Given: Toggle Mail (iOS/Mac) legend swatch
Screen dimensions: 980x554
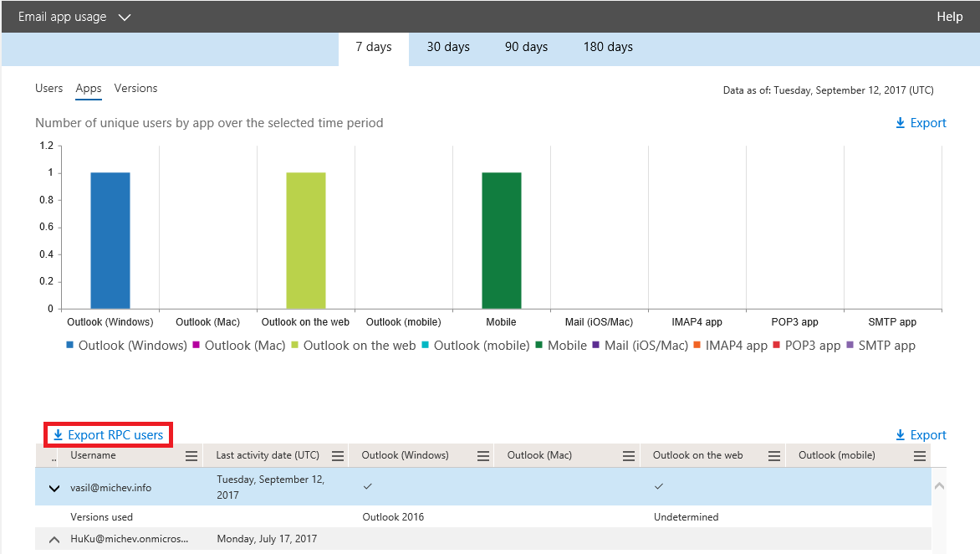Looking at the screenshot, I should click(x=596, y=345).
